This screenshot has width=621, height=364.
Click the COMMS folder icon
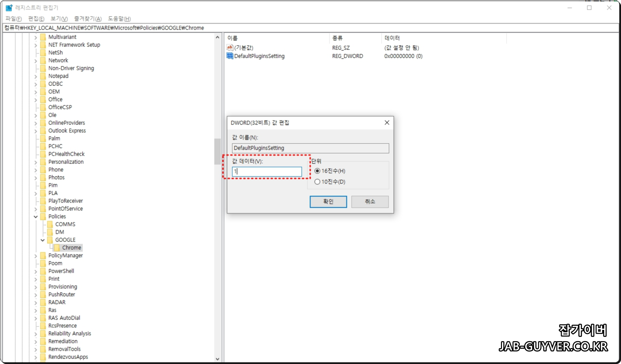coord(50,224)
